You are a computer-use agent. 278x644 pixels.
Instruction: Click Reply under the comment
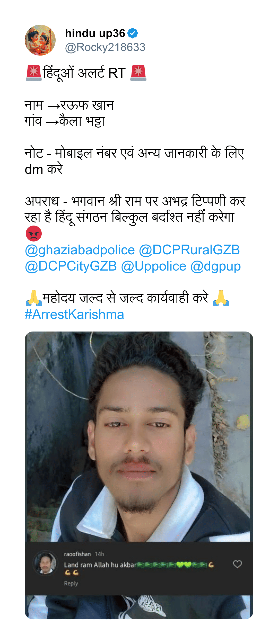[x=71, y=584]
